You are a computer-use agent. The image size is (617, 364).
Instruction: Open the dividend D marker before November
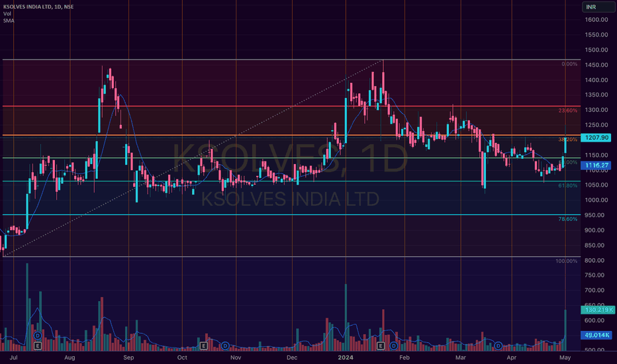pos(225,346)
